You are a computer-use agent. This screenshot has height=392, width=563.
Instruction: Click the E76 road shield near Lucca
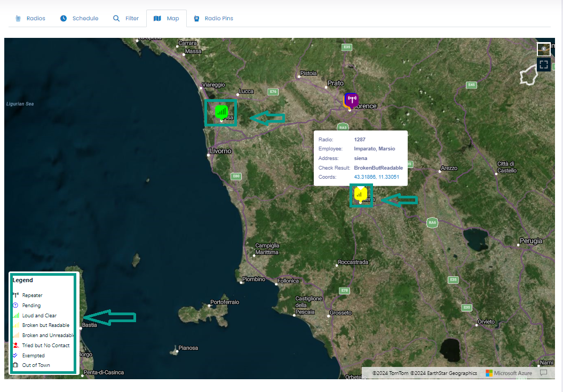click(273, 92)
